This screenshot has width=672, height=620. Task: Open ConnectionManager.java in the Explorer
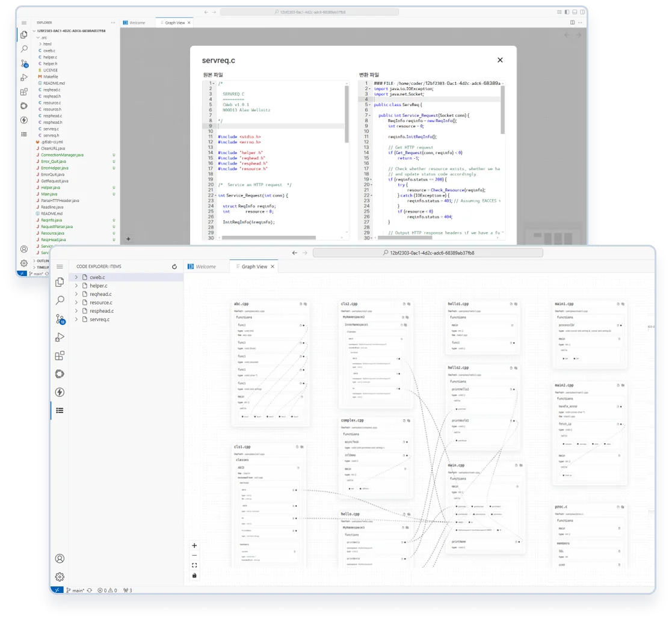click(x=62, y=155)
